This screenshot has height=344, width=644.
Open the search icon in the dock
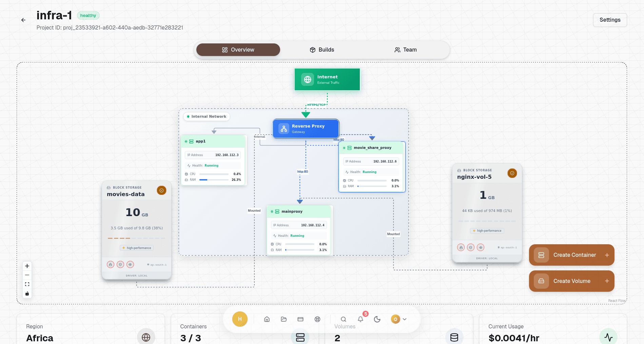tap(344, 319)
